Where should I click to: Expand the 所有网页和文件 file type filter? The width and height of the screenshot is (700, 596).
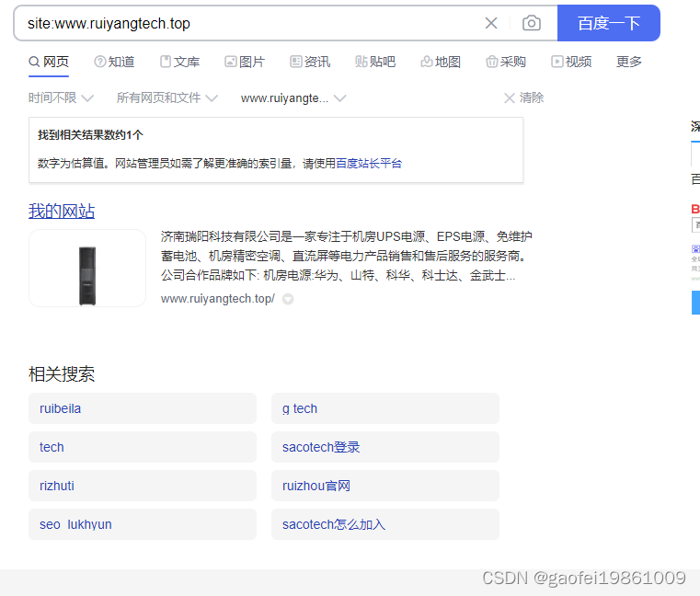(x=167, y=97)
